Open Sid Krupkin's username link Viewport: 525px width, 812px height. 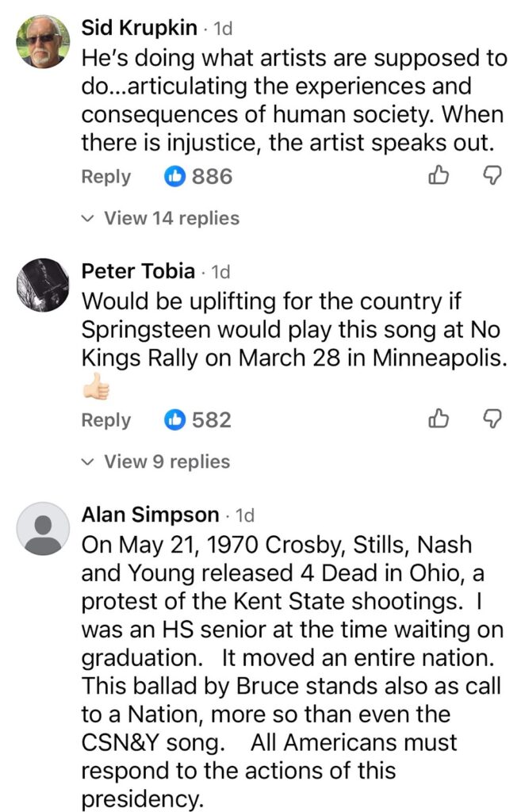coord(140,29)
